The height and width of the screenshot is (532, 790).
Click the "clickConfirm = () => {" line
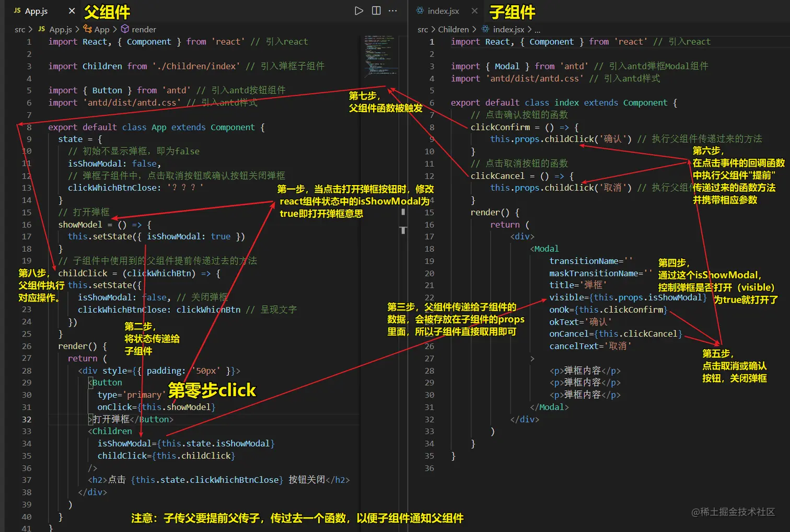[x=525, y=127]
